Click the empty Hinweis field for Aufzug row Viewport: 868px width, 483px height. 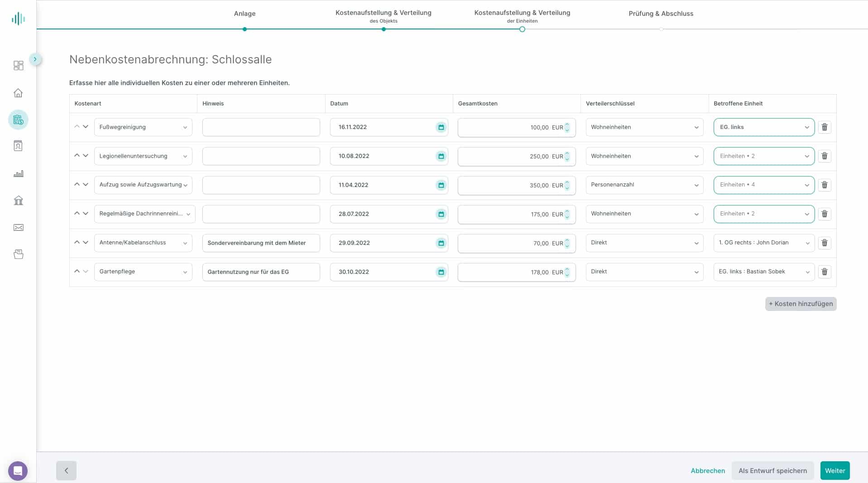coord(261,185)
